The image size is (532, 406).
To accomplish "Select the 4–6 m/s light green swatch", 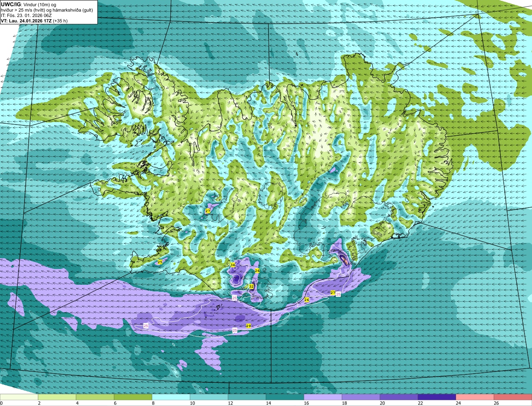I will [x=95, y=397].
